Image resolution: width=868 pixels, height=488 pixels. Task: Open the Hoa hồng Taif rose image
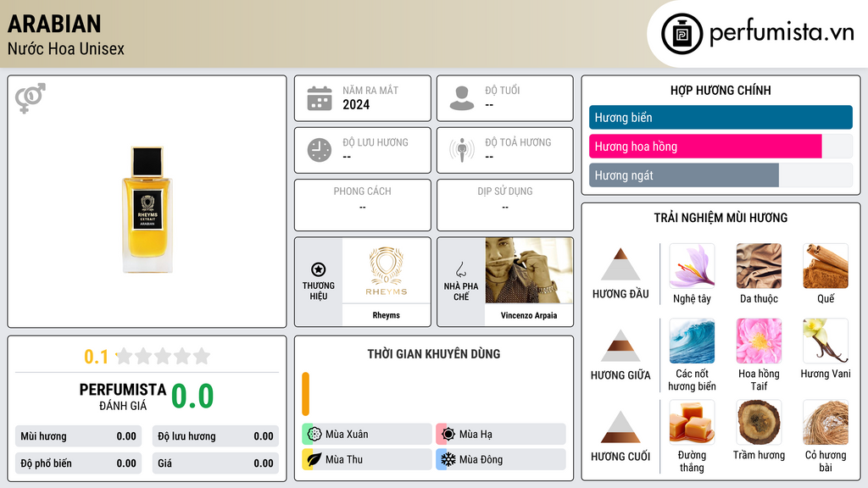[759, 341]
